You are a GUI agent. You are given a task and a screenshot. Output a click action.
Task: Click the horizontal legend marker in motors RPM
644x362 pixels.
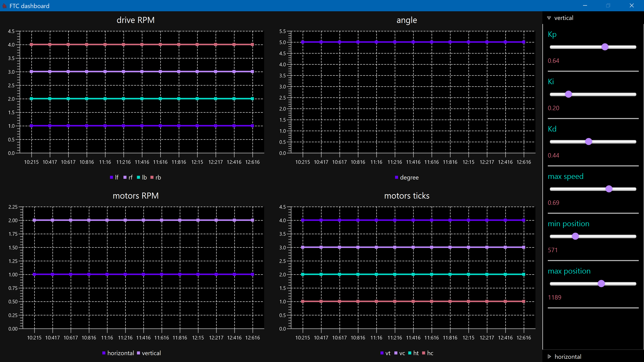[104, 353]
